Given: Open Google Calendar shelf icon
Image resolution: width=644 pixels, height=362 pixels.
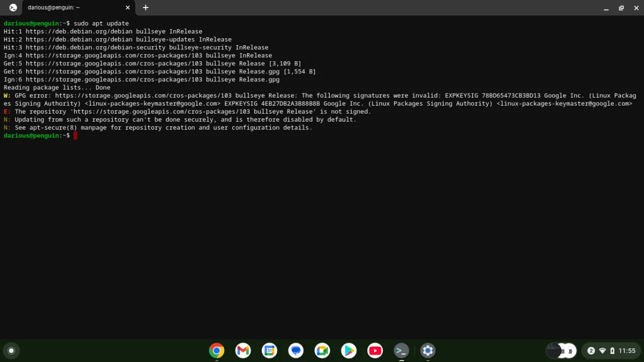Looking at the screenshot, I should point(270,350).
